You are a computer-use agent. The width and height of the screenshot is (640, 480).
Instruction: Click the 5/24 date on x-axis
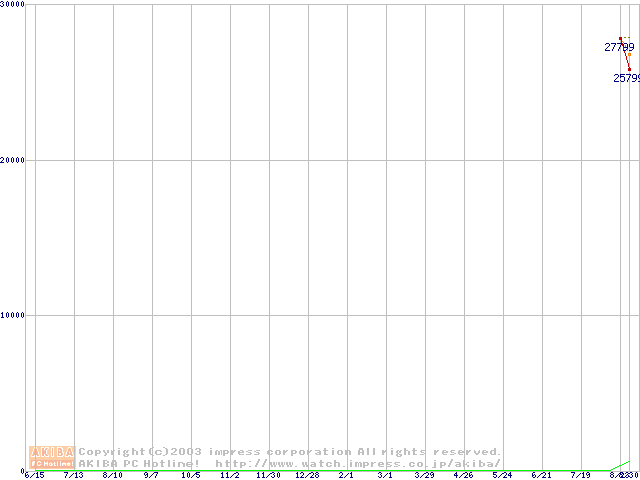coord(502,475)
